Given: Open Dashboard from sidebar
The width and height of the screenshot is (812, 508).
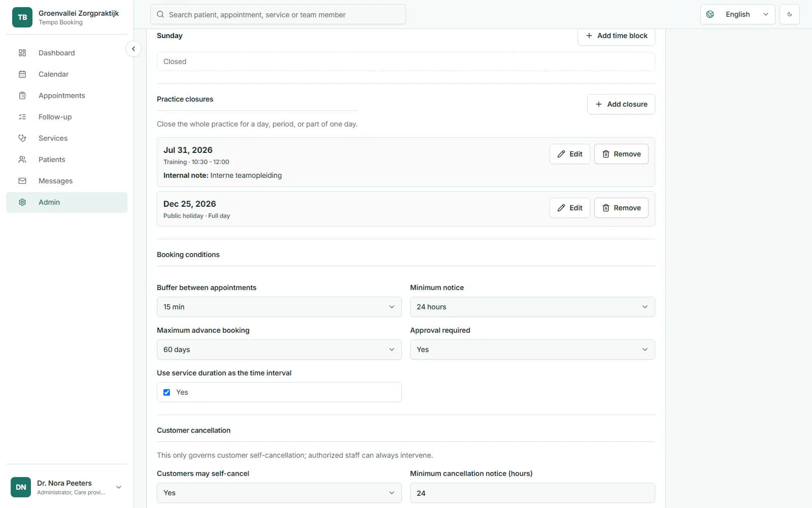Looking at the screenshot, I should pyautogui.click(x=66, y=53).
